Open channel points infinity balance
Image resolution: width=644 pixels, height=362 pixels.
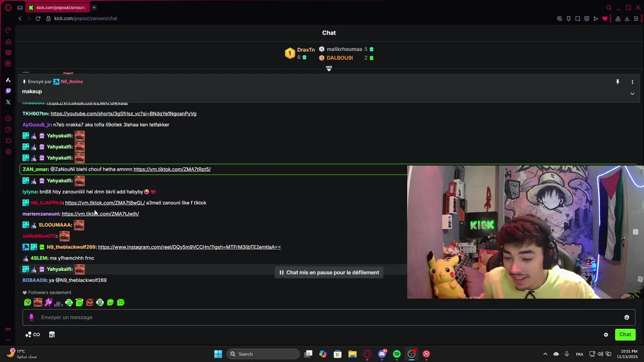tap(33, 334)
